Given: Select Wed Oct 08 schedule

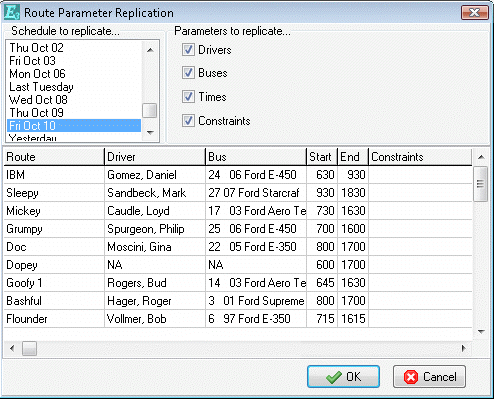Looking at the screenshot, I should tap(74, 100).
